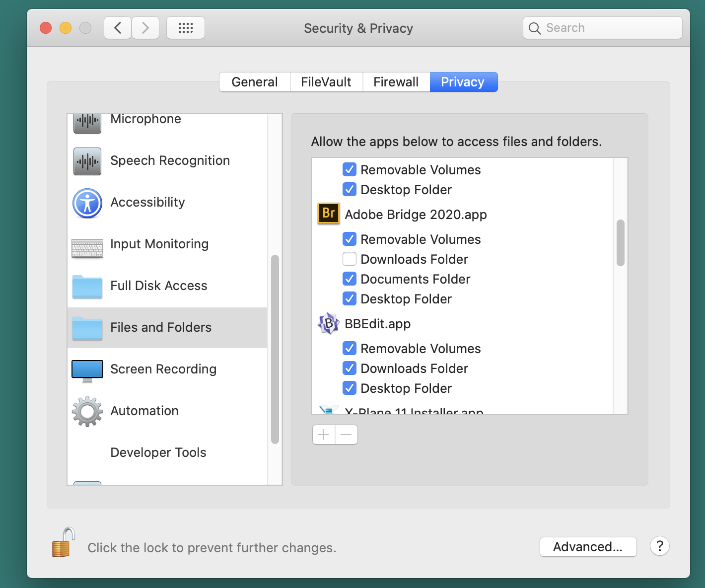This screenshot has width=705, height=588.
Task: Toggle Desktop Folder checkbox above Adobe Bridge entry
Action: [x=350, y=190]
